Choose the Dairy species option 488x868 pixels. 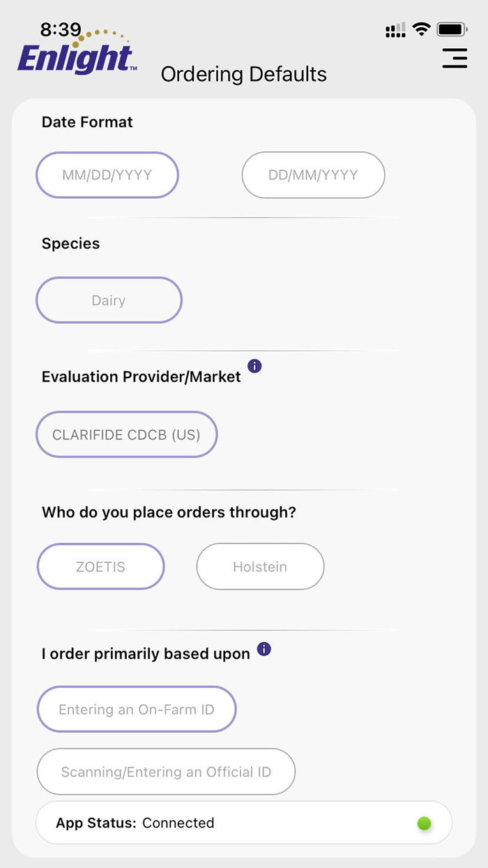tap(109, 300)
